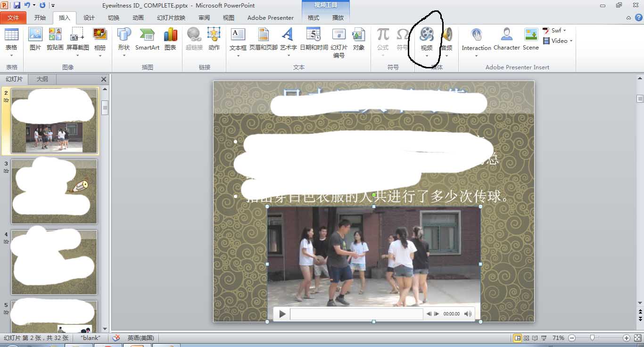Switch to the Design (设计) tab

tap(89, 18)
